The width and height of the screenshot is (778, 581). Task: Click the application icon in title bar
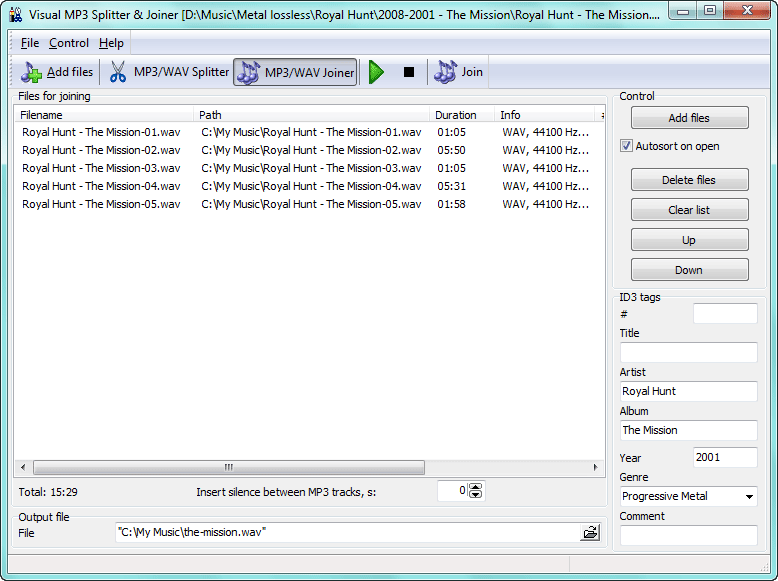[15, 15]
